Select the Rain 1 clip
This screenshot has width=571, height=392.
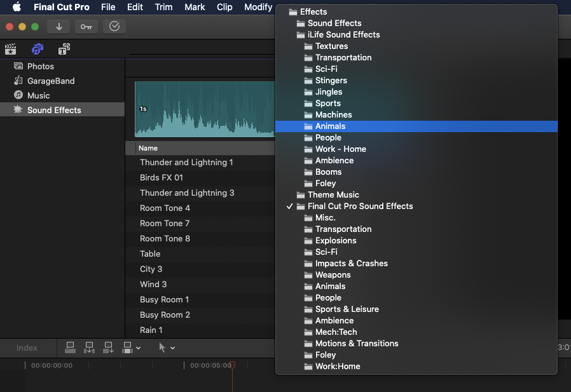click(200, 330)
